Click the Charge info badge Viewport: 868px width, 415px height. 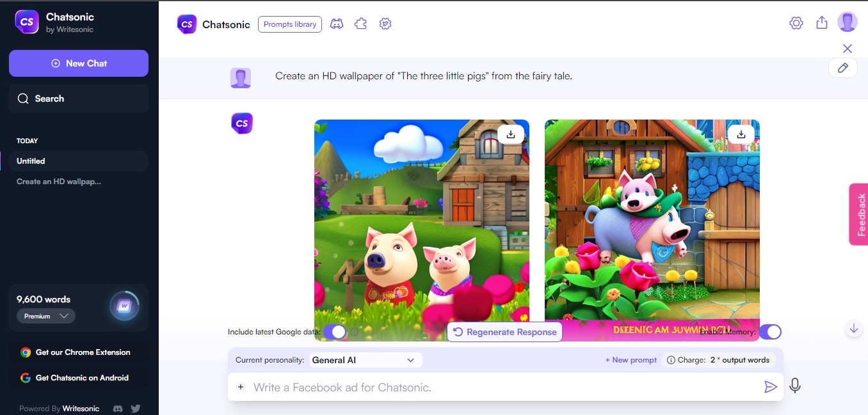(718, 360)
